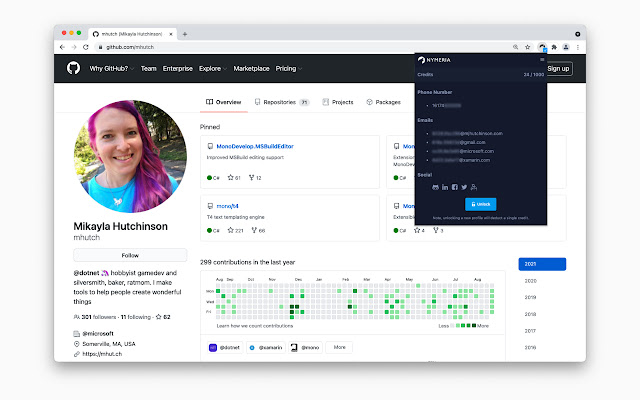
Task: Open the Facebook social icon in the Nymeria panel
Action: pyautogui.click(x=455, y=187)
